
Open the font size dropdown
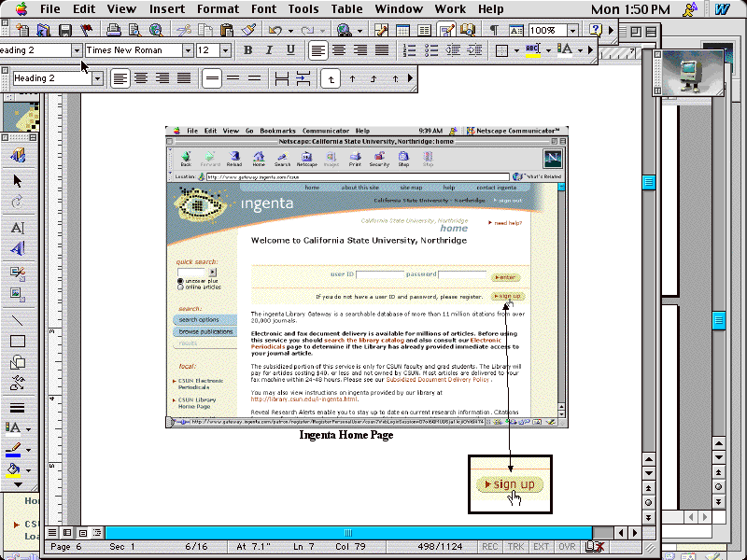click(x=225, y=50)
